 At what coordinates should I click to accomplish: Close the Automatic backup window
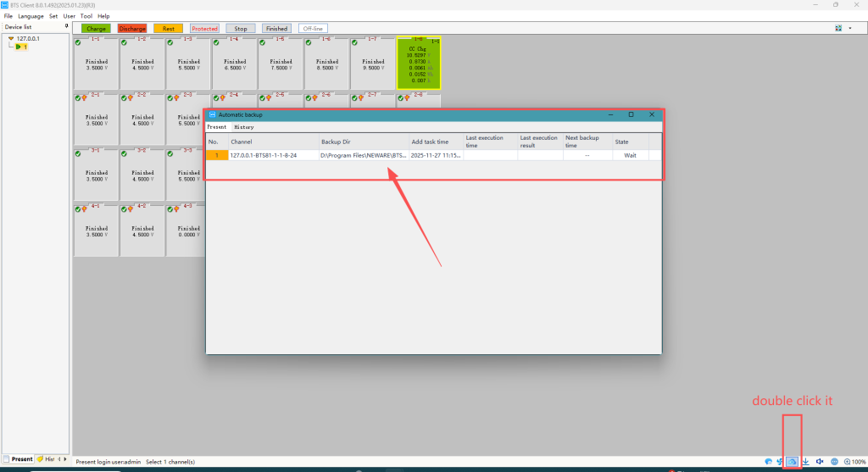(x=652, y=114)
